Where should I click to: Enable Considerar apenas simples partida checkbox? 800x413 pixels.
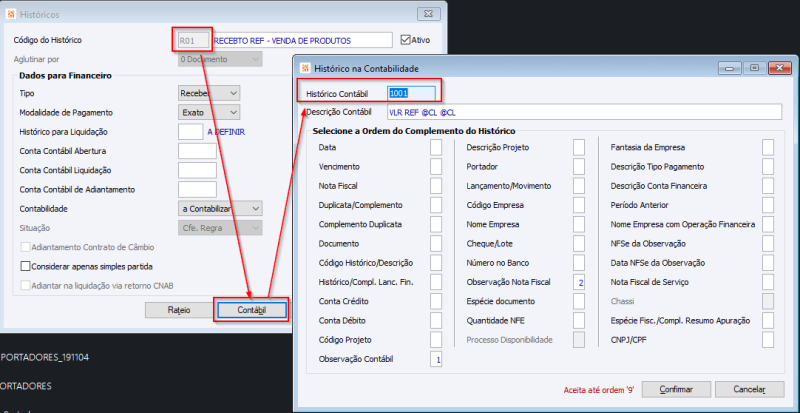coord(26,266)
